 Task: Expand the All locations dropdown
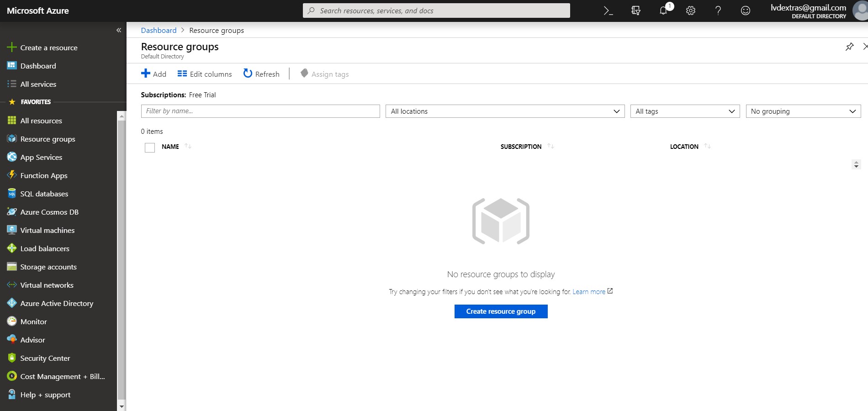505,111
